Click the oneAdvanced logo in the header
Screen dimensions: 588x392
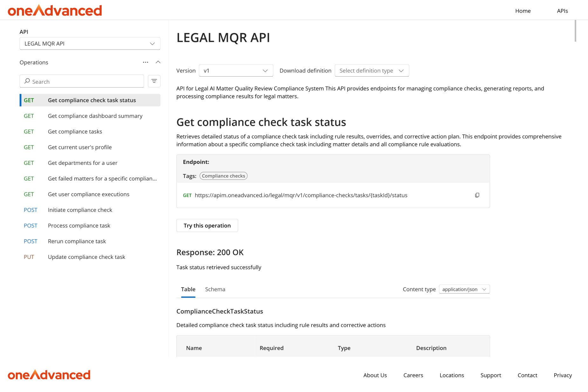click(55, 10)
